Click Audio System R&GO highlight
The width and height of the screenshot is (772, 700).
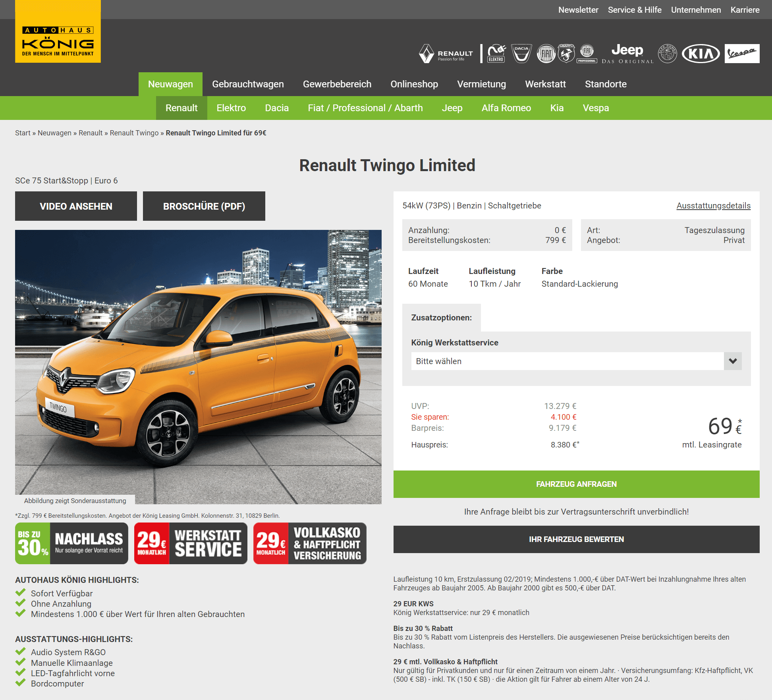tap(68, 652)
